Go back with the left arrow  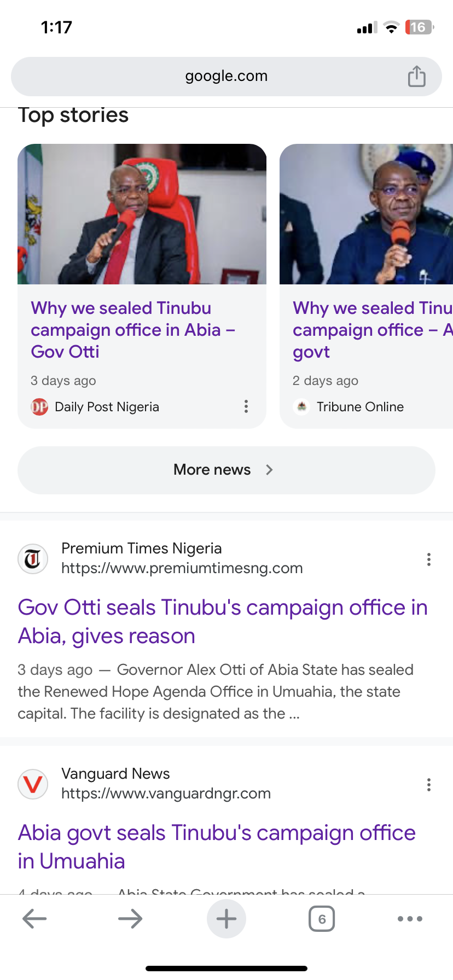click(x=34, y=919)
